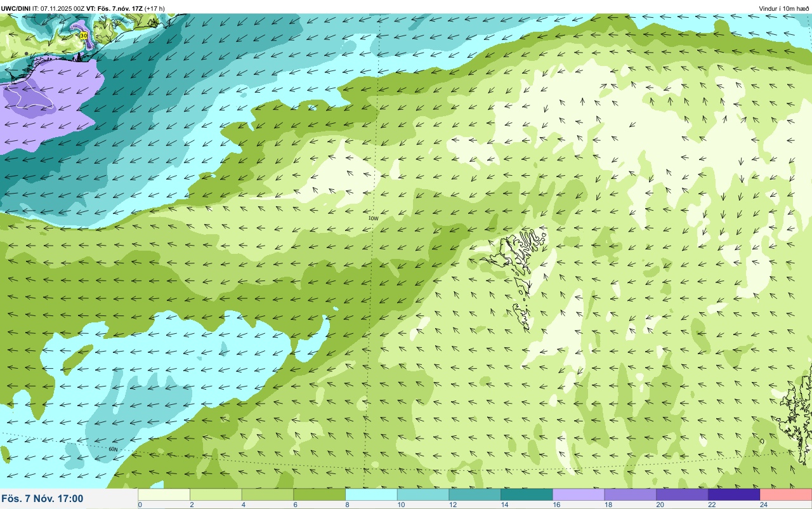This screenshot has height=509, width=812.
Task: Click the "VT: Fös. 7.nóv. 17Z" valid time text
Action: tap(114, 8)
